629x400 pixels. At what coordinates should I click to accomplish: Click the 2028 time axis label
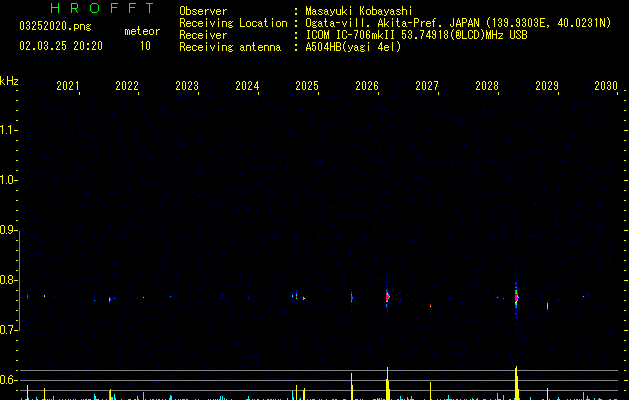click(487, 85)
